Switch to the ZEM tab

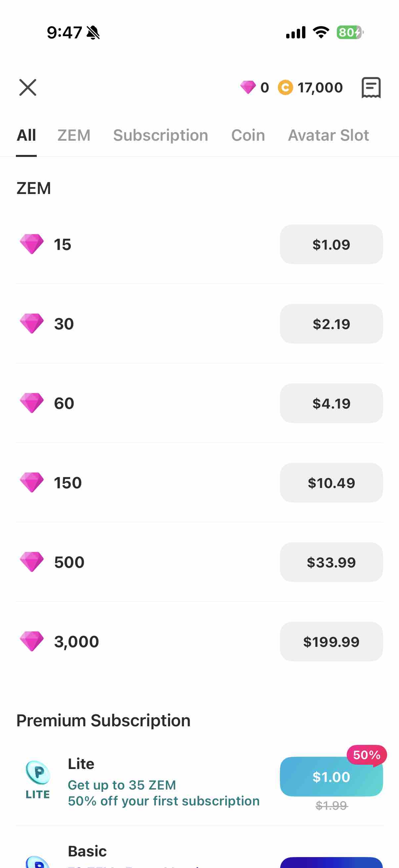pyautogui.click(x=74, y=135)
